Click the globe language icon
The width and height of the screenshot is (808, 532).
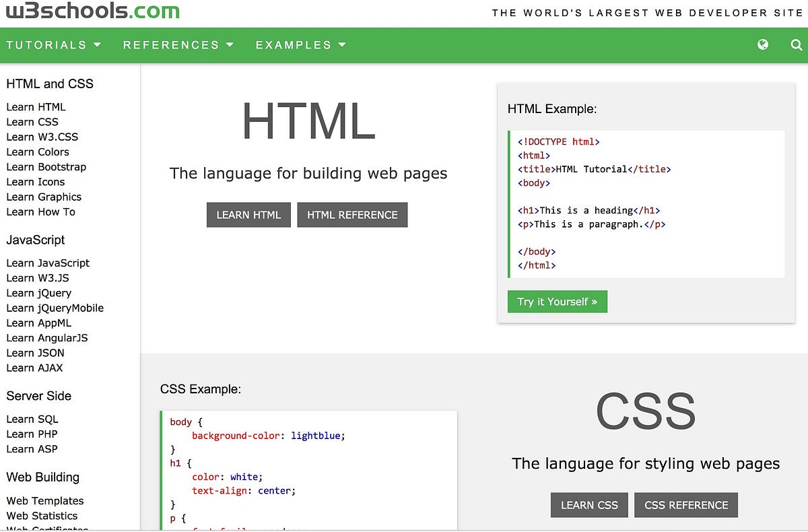tap(763, 44)
